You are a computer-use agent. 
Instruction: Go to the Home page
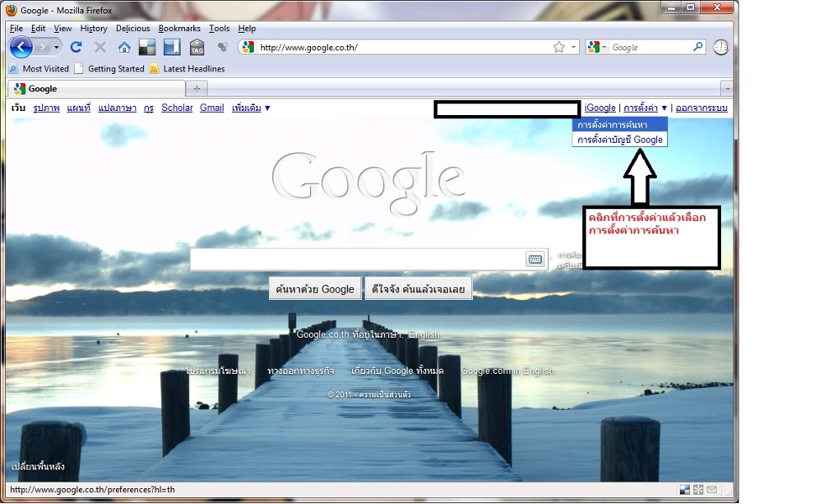[x=124, y=47]
